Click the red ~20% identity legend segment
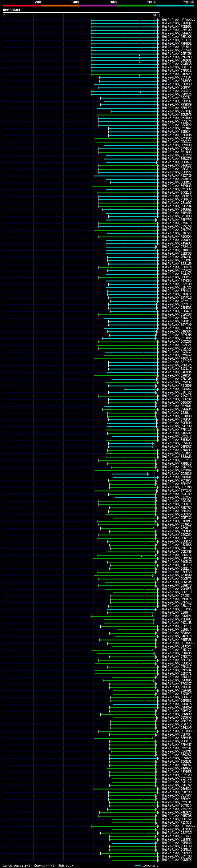 point(22,6)
